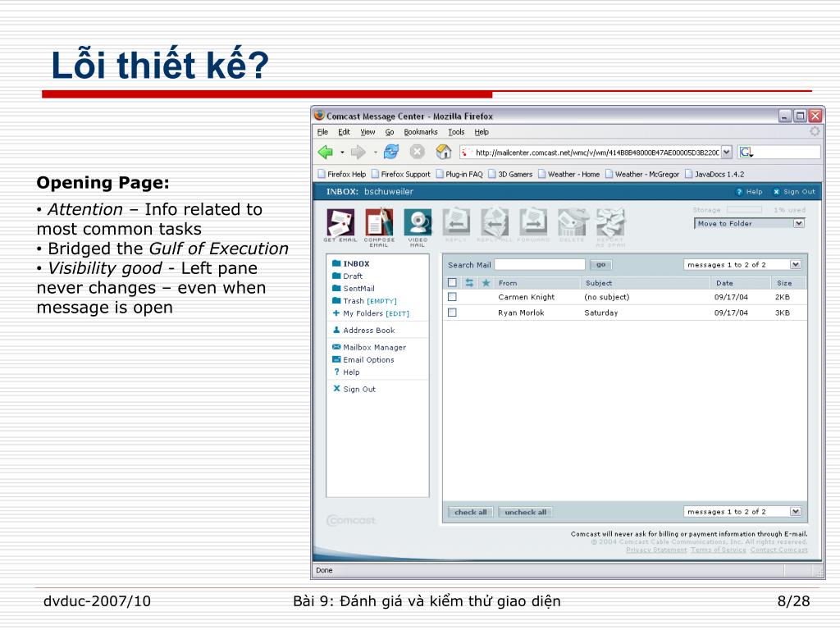
Task: Expand My Folders plus icon
Action: (336, 313)
